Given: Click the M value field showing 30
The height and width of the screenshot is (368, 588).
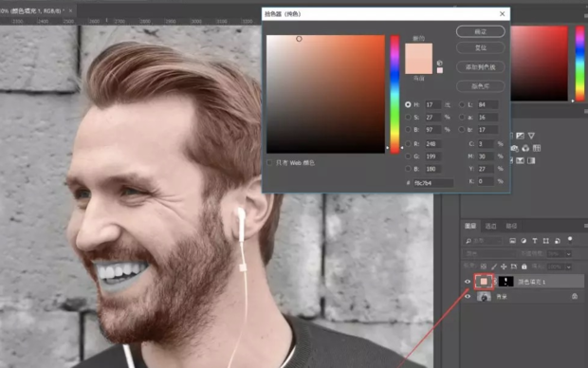Looking at the screenshot, I should point(486,156).
